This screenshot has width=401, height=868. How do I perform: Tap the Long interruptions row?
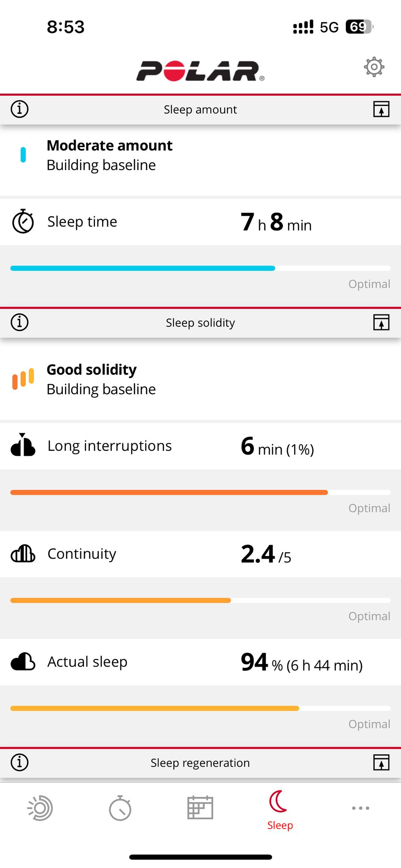coord(200,446)
